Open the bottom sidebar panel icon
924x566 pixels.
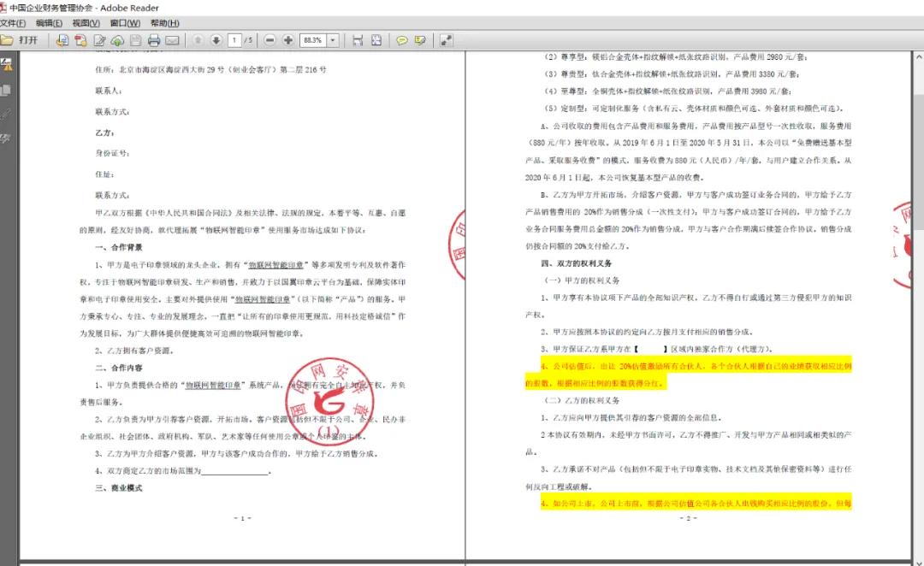coord(6,139)
